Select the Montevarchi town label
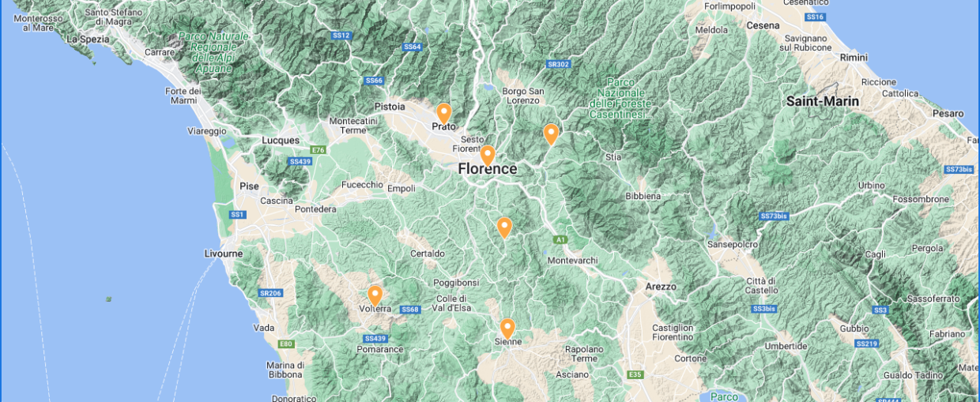The image size is (980, 402). [x=573, y=261]
